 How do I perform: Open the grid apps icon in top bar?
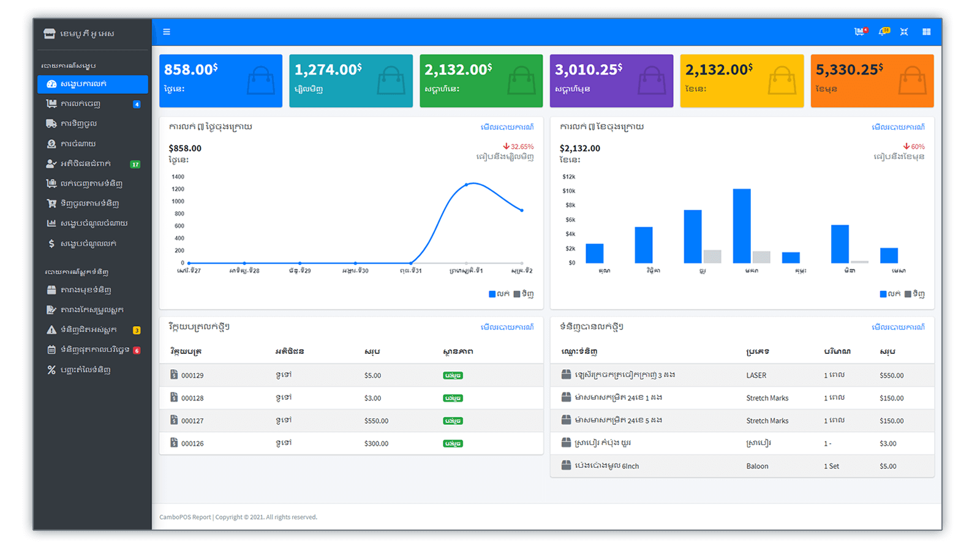pos(927,32)
